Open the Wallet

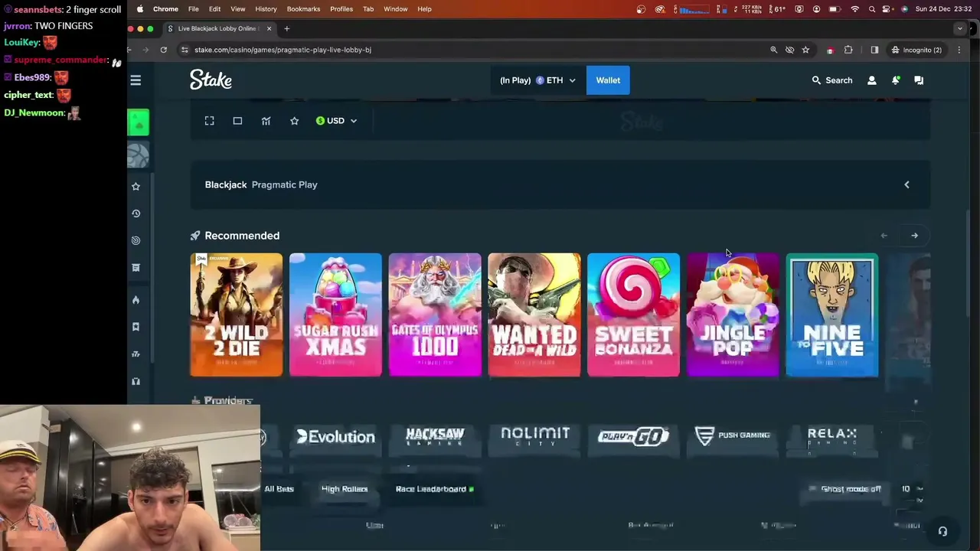click(608, 80)
